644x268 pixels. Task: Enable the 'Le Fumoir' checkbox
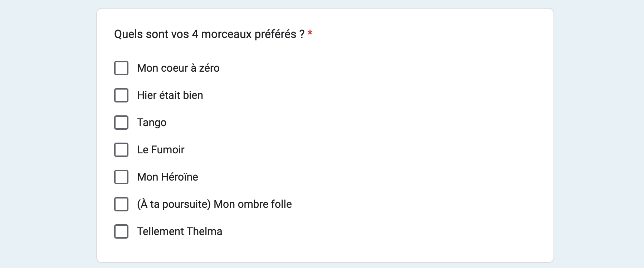pos(121,150)
